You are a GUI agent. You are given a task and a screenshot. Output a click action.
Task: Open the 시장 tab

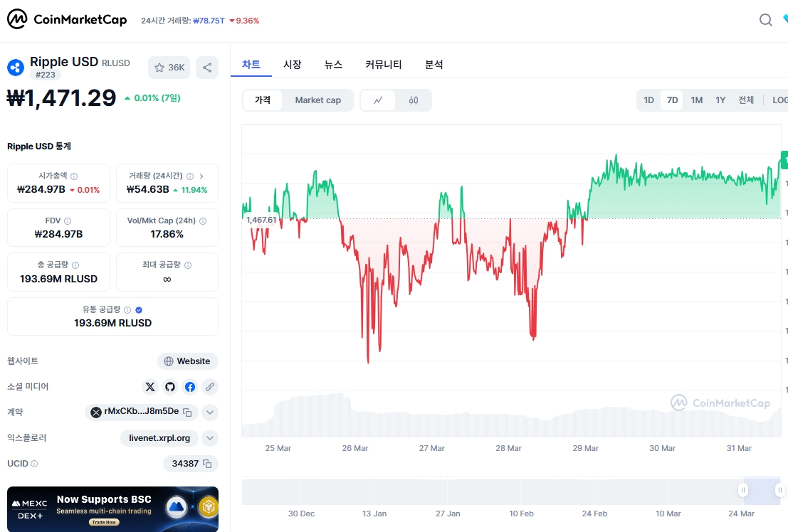point(292,64)
